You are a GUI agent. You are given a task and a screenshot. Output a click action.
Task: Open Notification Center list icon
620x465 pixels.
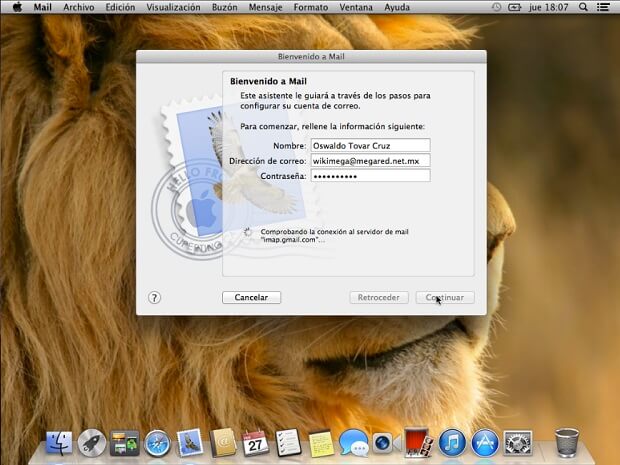click(603, 7)
